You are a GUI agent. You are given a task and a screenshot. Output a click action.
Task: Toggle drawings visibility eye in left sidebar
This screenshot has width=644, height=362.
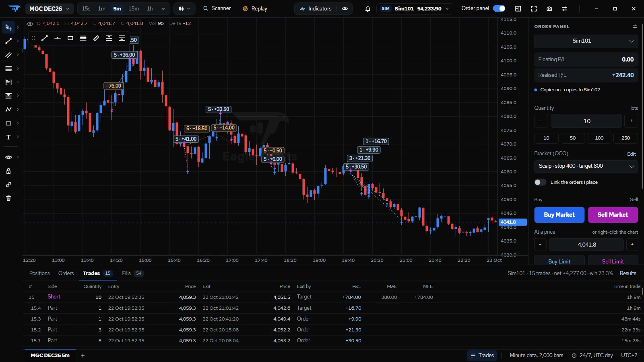click(8, 157)
